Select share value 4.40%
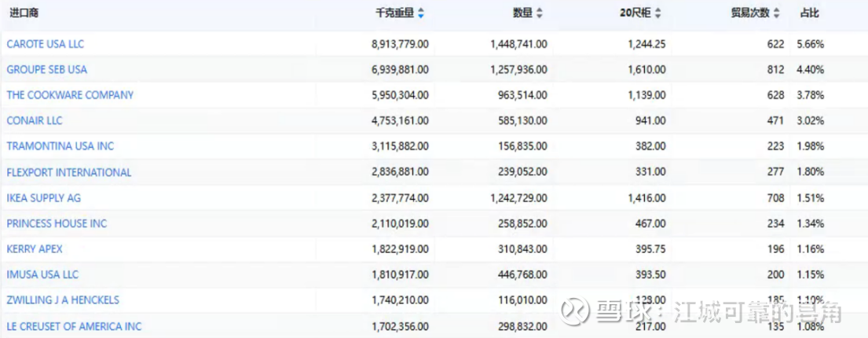The width and height of the screenshot is (868, 338). click(x=811, y=70)
